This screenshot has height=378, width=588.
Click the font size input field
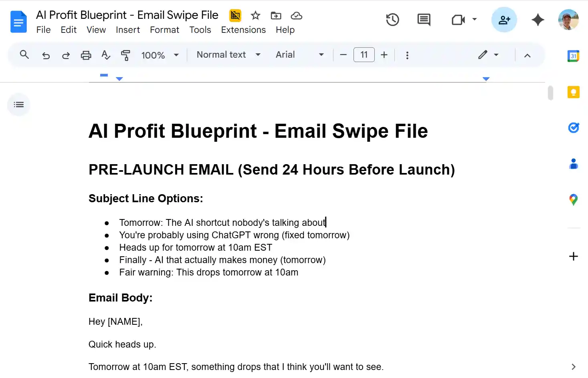click(364, 55)
